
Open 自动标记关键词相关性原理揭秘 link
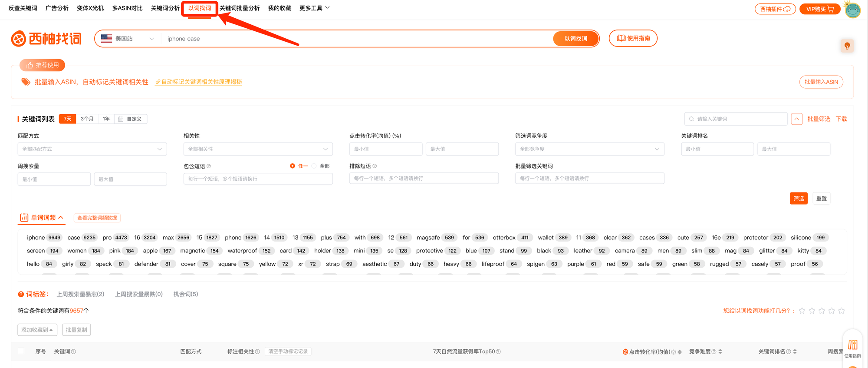[201, 82]
